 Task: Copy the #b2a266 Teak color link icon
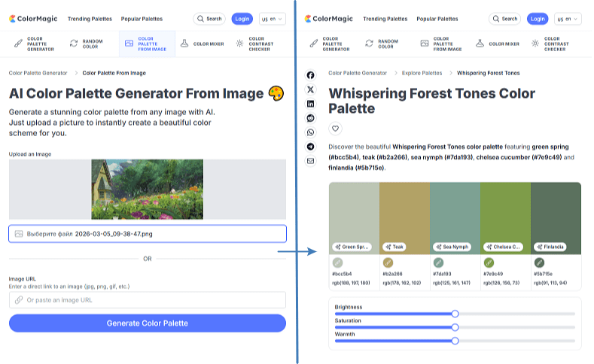click(x=388, y=262)
